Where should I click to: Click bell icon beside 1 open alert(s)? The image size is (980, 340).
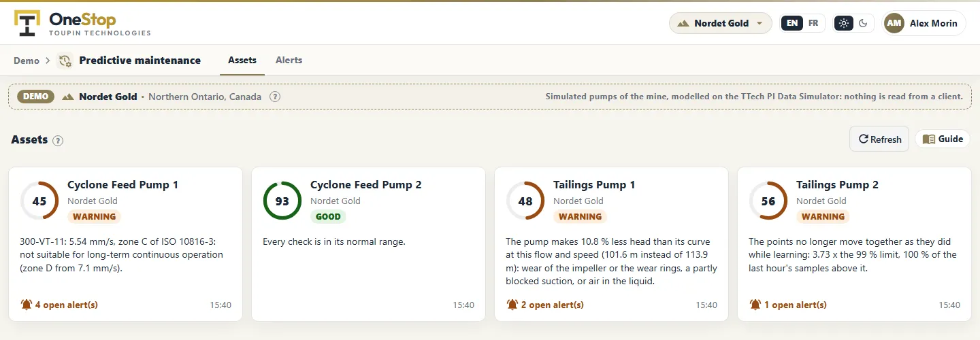755,305
